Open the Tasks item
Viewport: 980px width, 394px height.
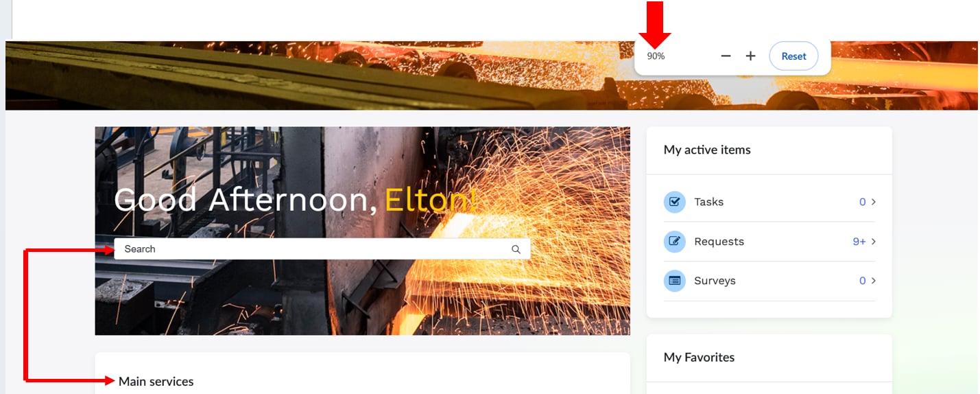coord(769,202)
